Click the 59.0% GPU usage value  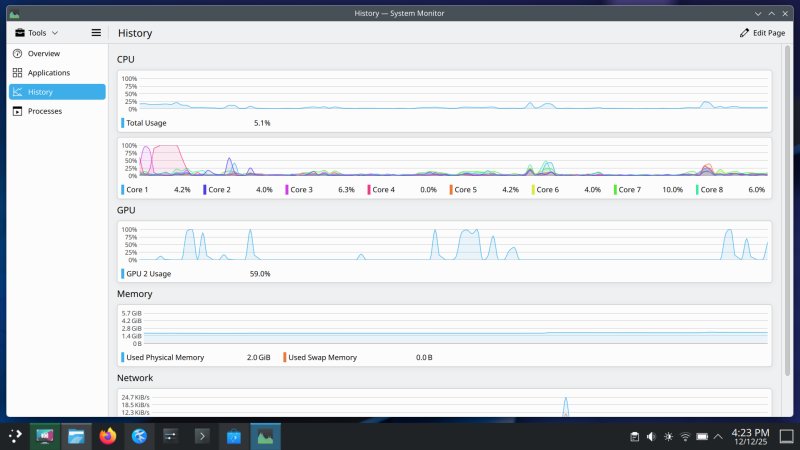(x=260, y=274)
